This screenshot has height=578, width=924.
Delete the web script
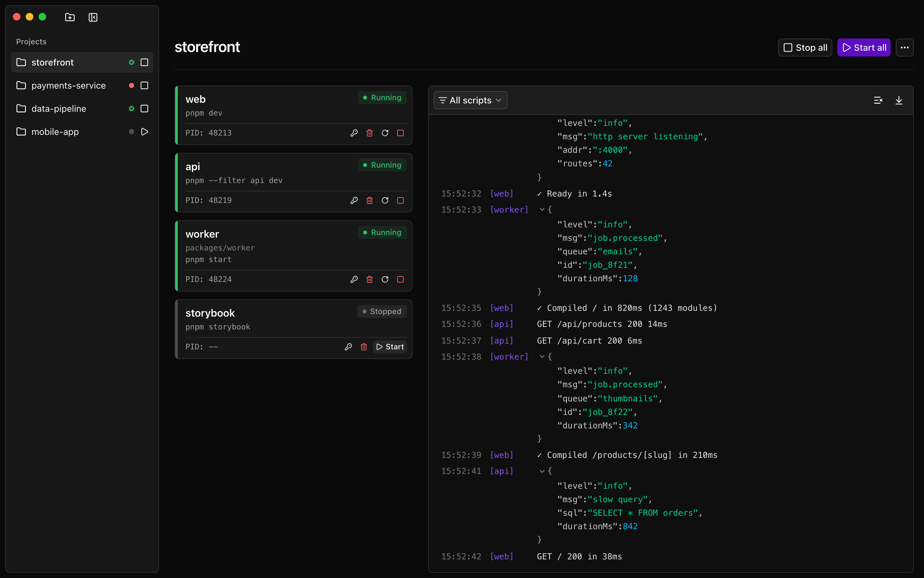tap(369, 133)
